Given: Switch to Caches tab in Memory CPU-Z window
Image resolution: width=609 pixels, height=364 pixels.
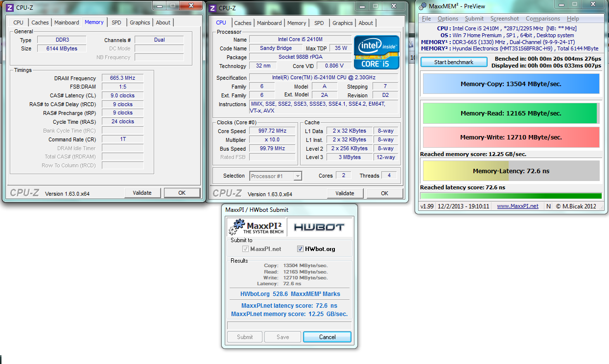Looking at the screenshot, I should pyautogui.click(x=40, y=23).
